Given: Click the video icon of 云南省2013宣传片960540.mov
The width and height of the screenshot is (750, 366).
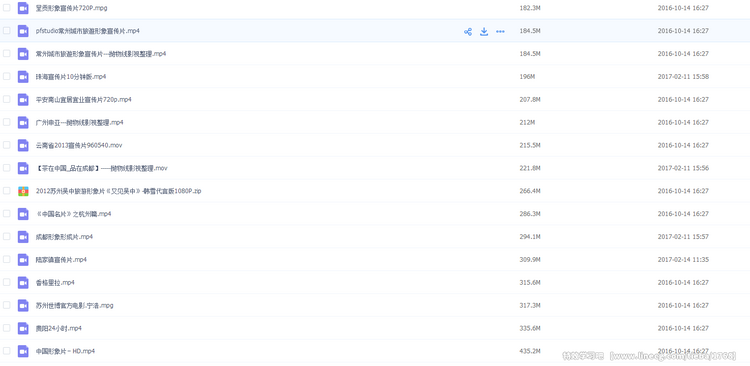Looking at the screenshot, I should coord(23,145).
